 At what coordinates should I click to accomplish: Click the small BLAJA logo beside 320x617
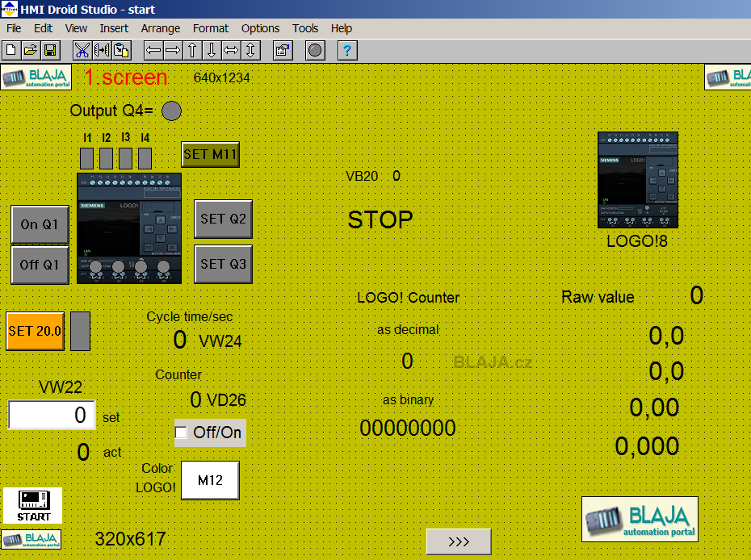[31, 539]
